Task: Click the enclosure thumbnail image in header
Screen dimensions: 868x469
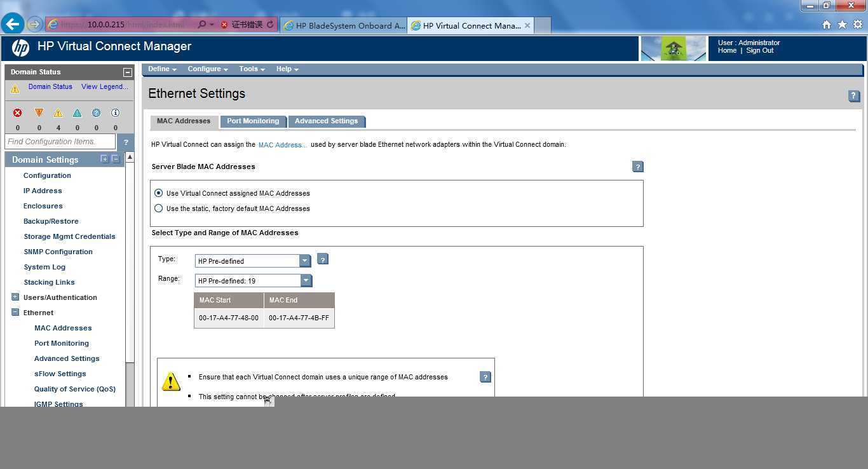Action: click(x=674, y=48)
